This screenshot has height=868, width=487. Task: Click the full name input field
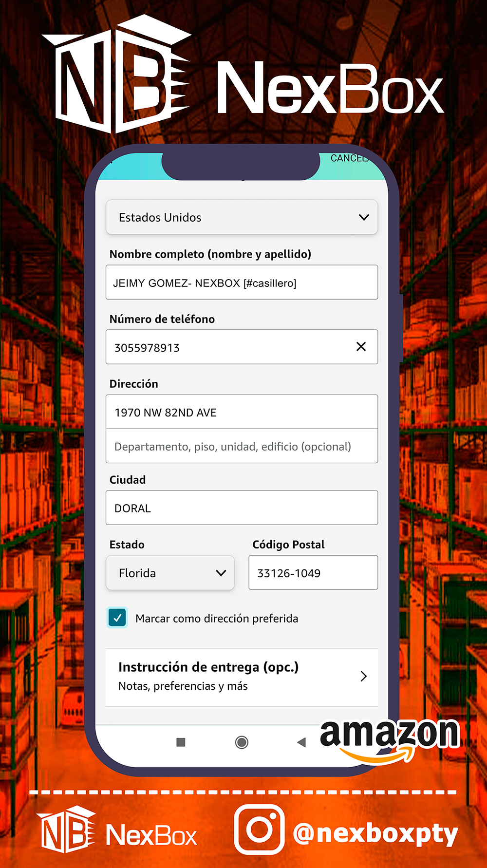pyautogui.click(x=242, y=283)
